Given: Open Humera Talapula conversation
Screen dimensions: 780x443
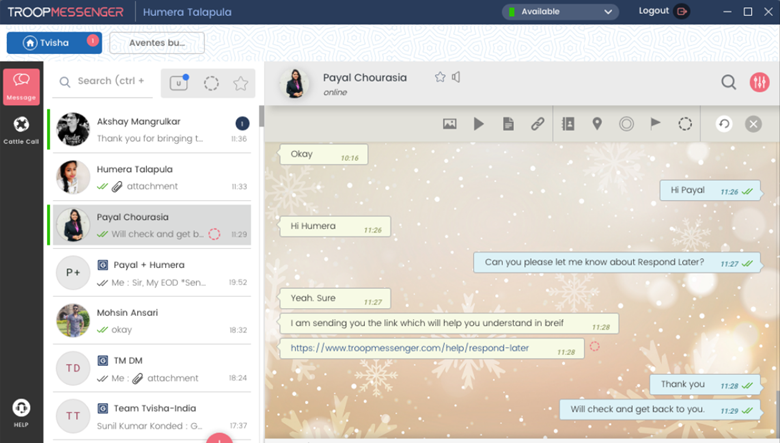Looking at the screenshot, I should click(x=152, y=177).
